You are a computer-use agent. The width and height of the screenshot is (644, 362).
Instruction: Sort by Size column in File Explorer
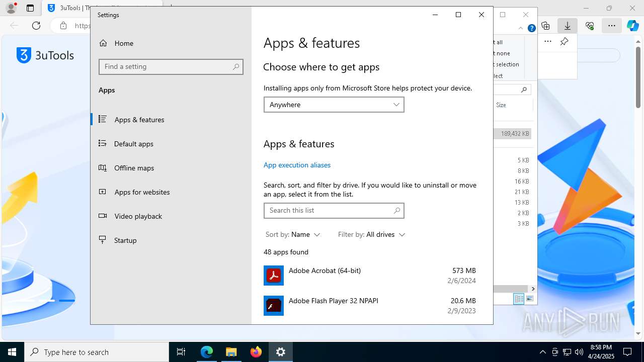point(501,105)
